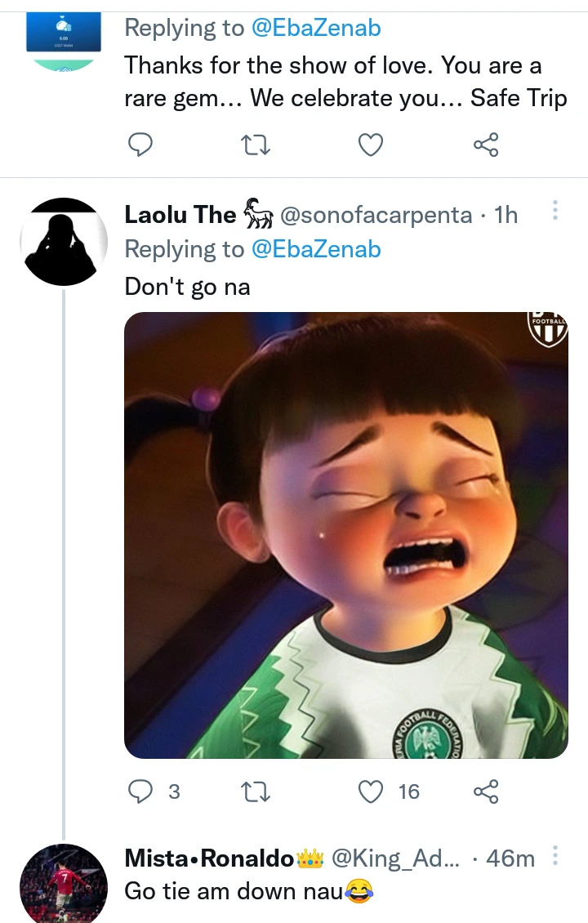Retweet the 'Thanks for the show of love' tweet
Screen dimensions: 588x923
(256, 145)
